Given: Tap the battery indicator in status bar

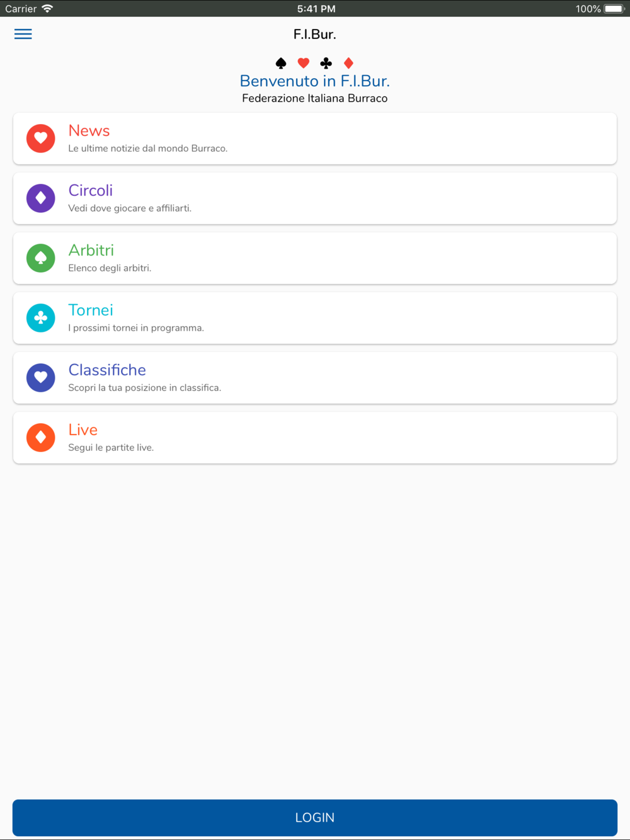Looking at the screenshot, I should point(614,9).
